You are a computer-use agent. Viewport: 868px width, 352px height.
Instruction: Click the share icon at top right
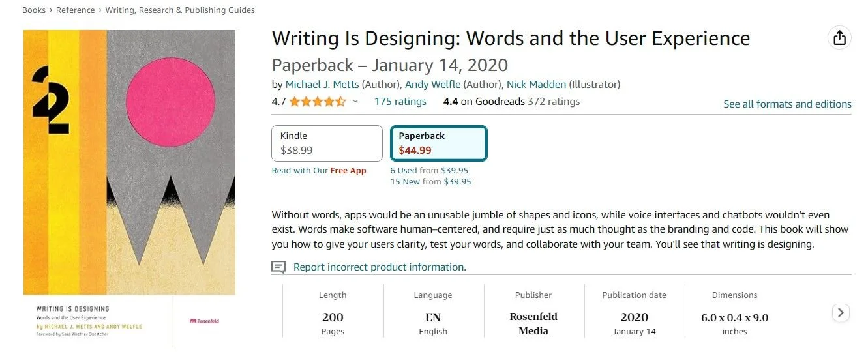pyautogui.click(x=840, y=38)
